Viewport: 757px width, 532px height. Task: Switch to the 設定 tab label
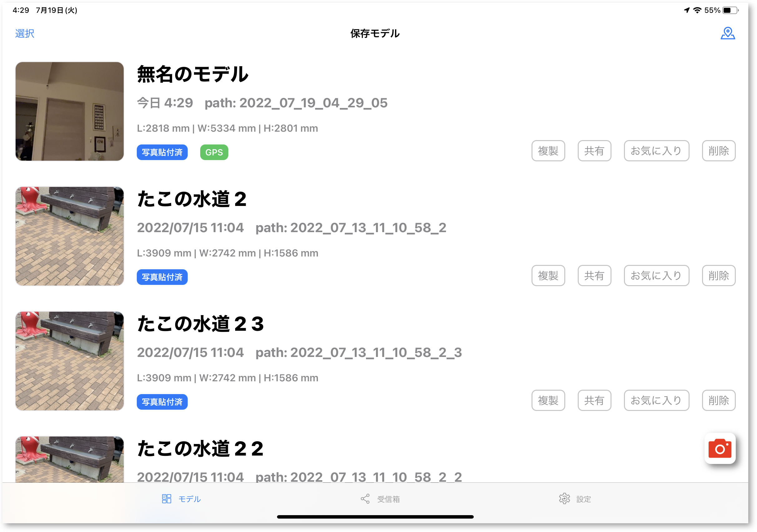(583, 499)
